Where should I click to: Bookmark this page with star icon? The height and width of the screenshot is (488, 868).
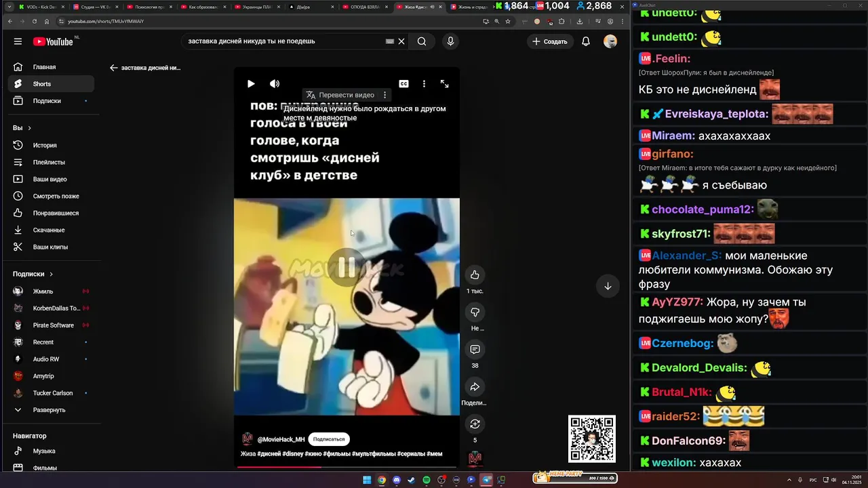508,21
